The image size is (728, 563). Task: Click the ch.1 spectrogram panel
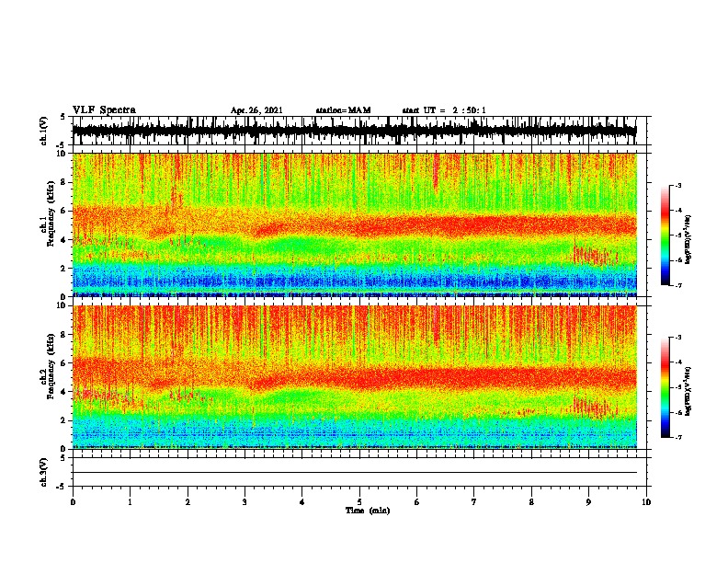(355, 224)
